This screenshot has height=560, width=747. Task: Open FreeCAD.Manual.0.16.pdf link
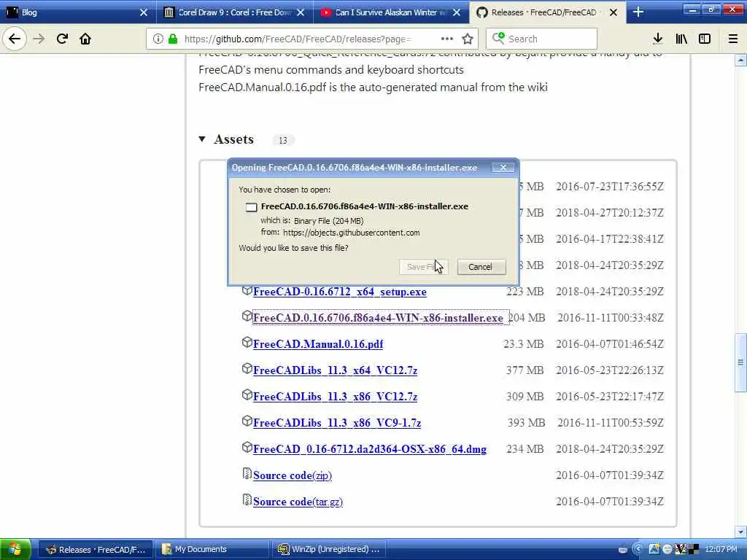coord(318,344)
